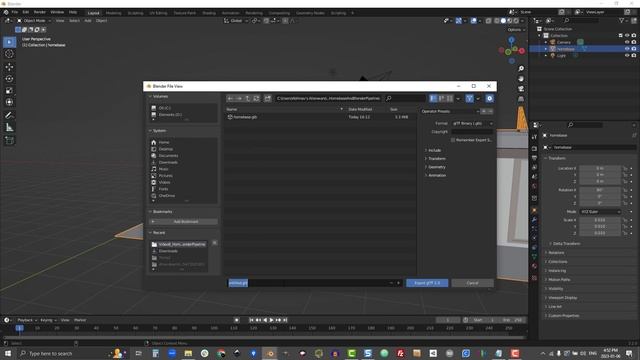This screenshot has height=360, width=640.
Task: Expand the Camera item in the outliner
Action: click(546, 42)
